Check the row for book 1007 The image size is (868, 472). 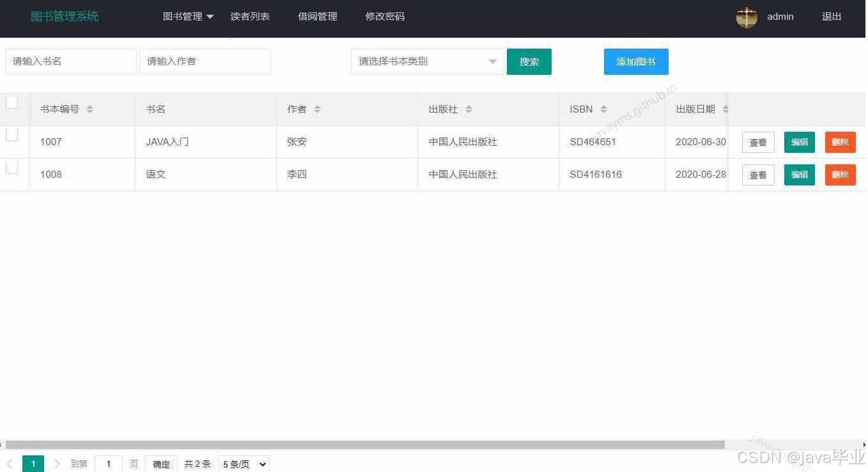pos(12,134)
